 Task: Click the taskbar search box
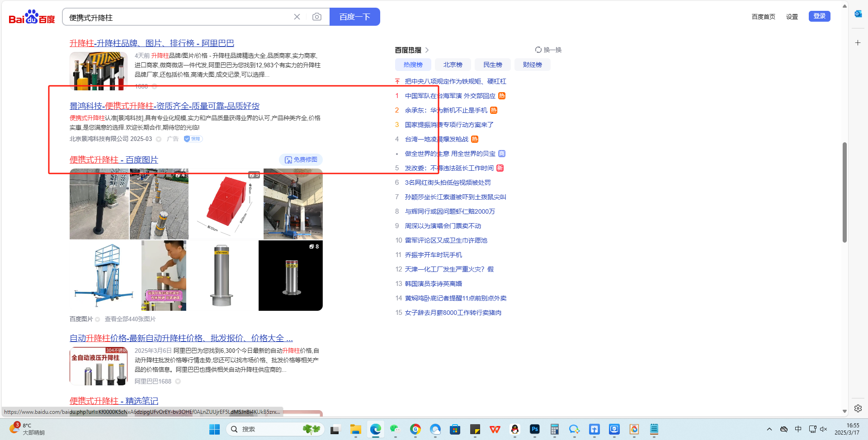tap(275, 429)
